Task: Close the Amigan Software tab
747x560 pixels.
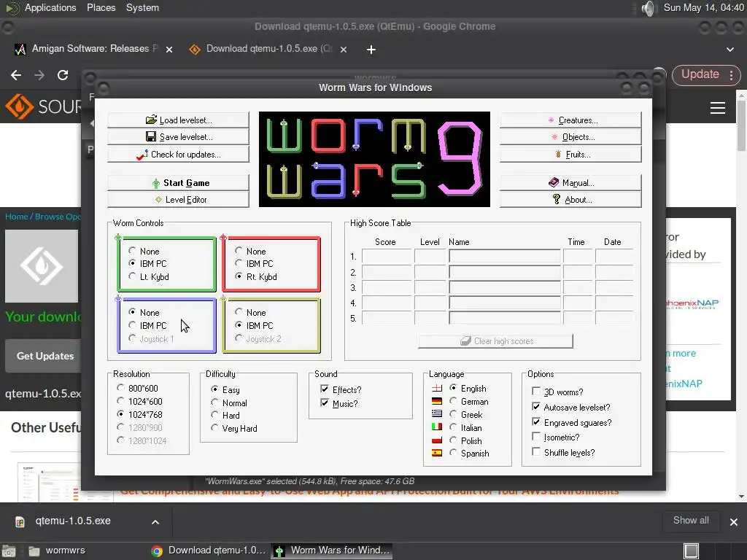Action: click(x=169, y=49)
